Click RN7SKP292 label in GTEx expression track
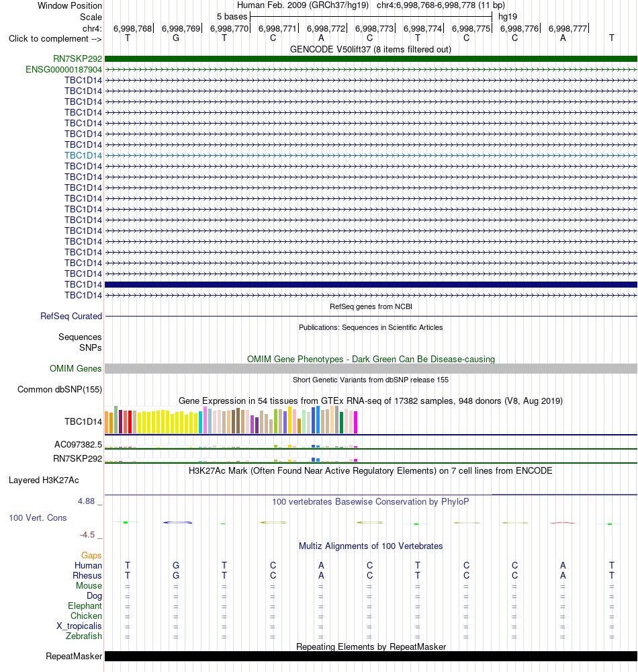Viewport: 638px width, 672px height. click(x=77, y=458)
